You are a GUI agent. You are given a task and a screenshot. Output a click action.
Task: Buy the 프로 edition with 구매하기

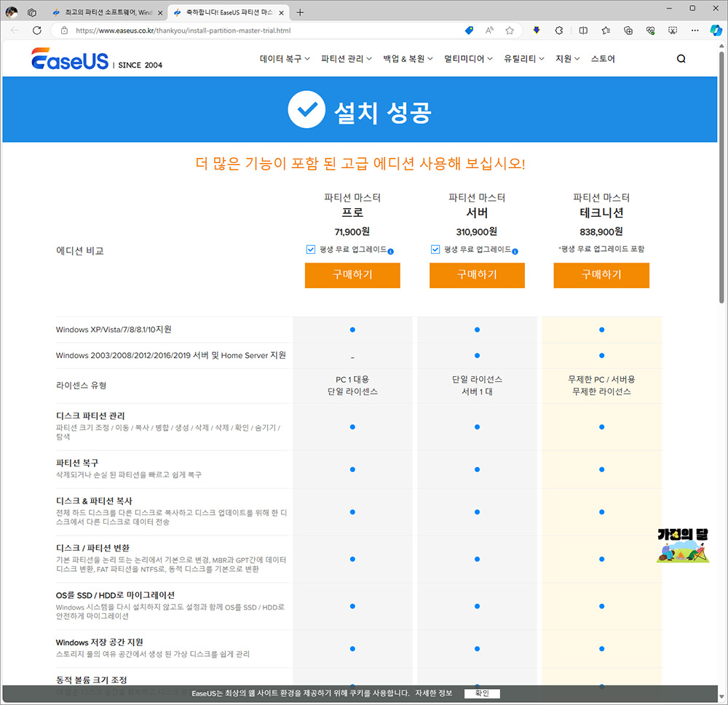[352, 275]
